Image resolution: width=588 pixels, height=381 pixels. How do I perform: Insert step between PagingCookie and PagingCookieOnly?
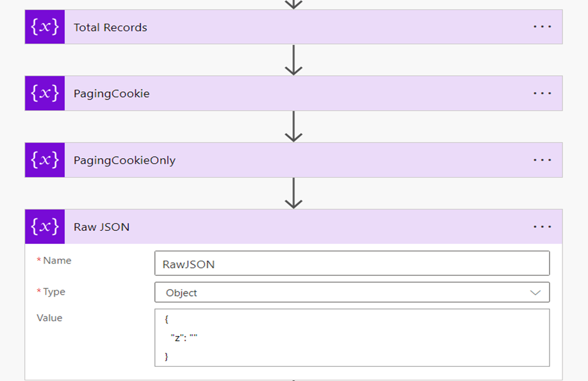293,126
